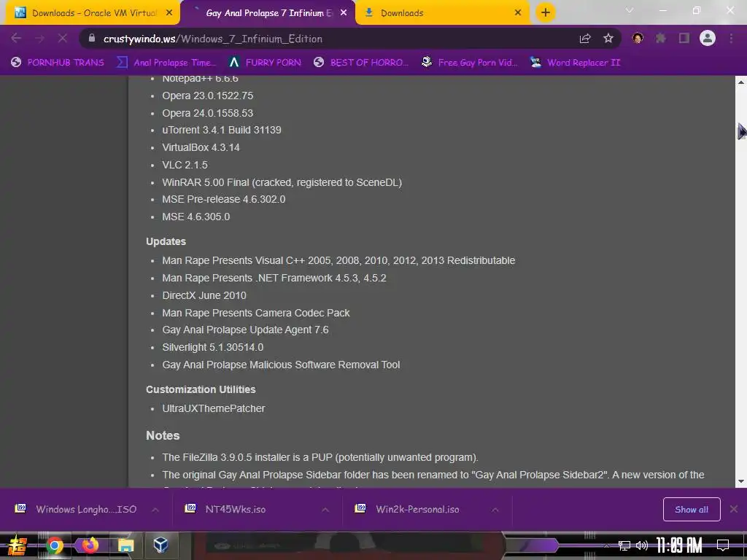Click the Opera 24.0.1558.53 entry
This screenshot has height=560, width=747.
coord(207,113)
